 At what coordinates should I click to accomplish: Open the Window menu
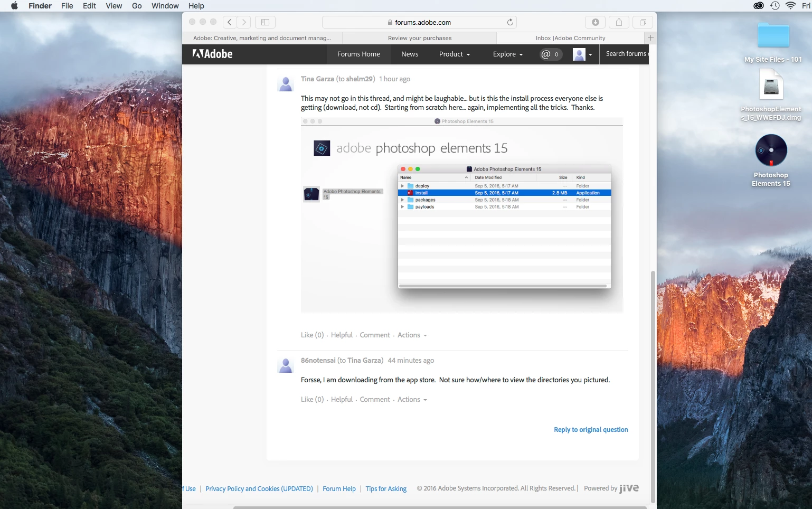tap(165, 6)
